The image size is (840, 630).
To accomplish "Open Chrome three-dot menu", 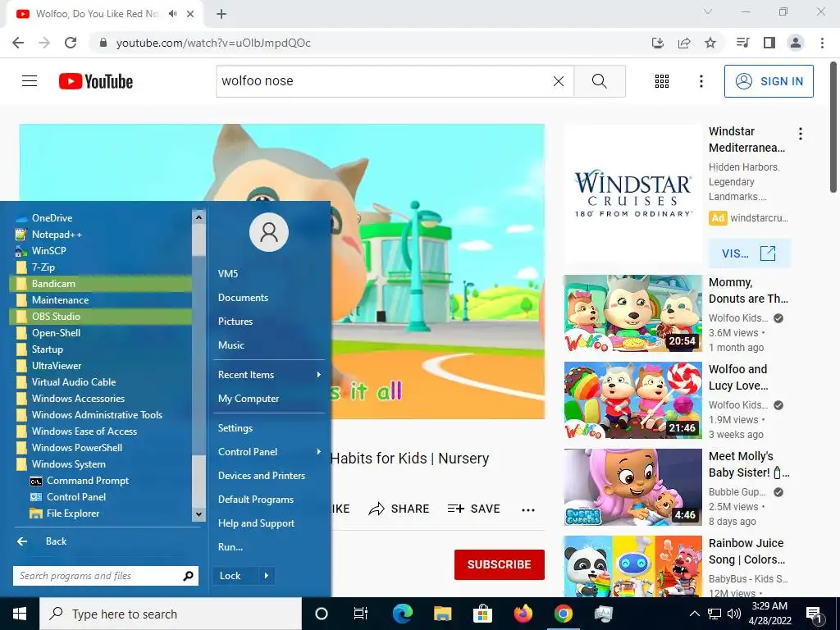I will pyautogui.click(x=822, y=43).
